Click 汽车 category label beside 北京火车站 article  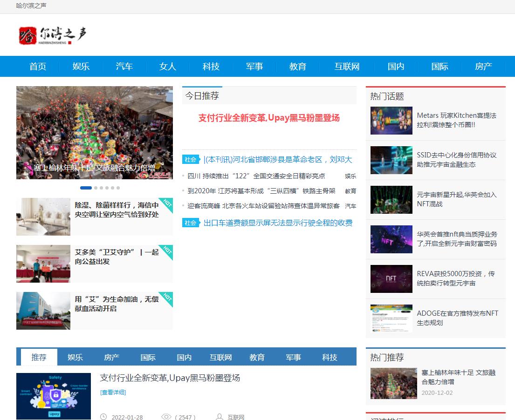pos(350,206)
